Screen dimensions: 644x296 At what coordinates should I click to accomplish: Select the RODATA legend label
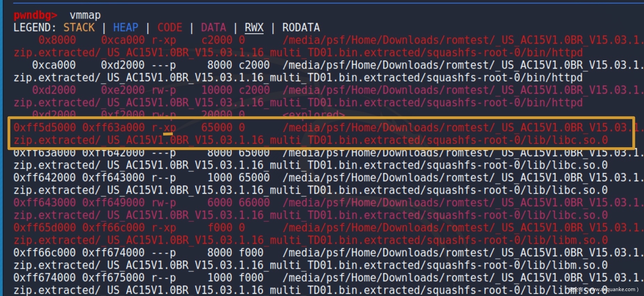pyautogui.click(x=301, y=28)
